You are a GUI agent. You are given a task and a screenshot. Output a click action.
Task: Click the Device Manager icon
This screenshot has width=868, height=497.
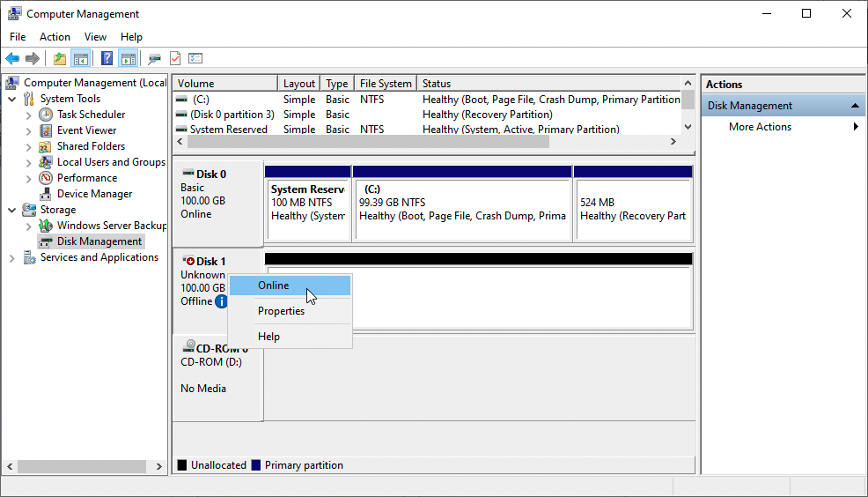point(46,194)
